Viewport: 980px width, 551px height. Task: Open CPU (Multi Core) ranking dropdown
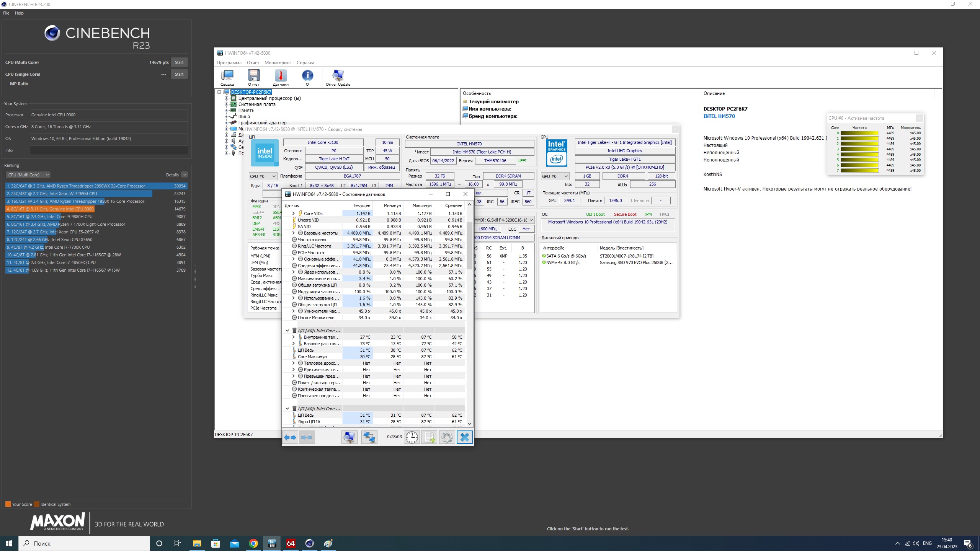[28, 175]
